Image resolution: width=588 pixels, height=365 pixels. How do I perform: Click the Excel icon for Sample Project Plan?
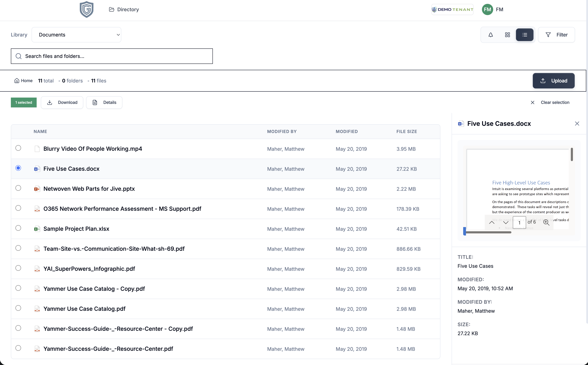[x=37, y=229]
